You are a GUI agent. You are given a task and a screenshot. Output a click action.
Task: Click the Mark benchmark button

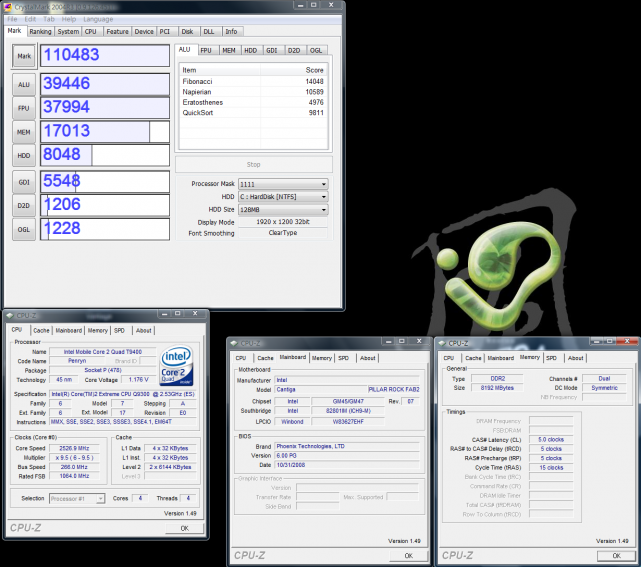tap(24, 56)
